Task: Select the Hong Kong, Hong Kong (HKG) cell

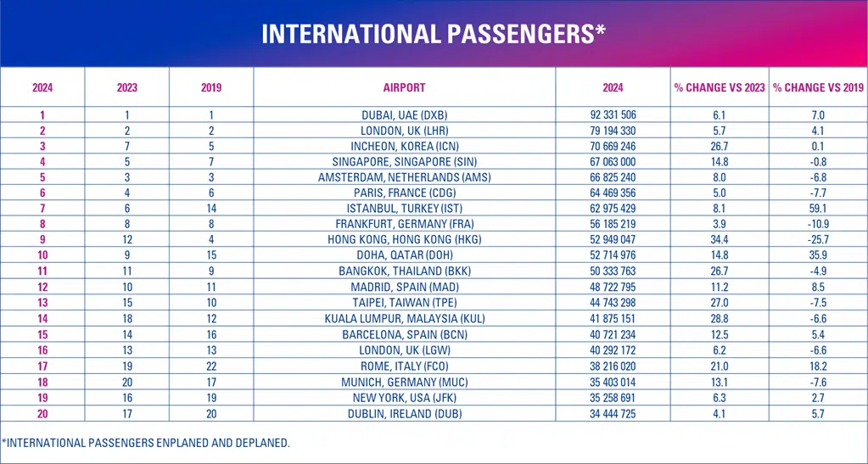Action: click(x=404, y=239)
